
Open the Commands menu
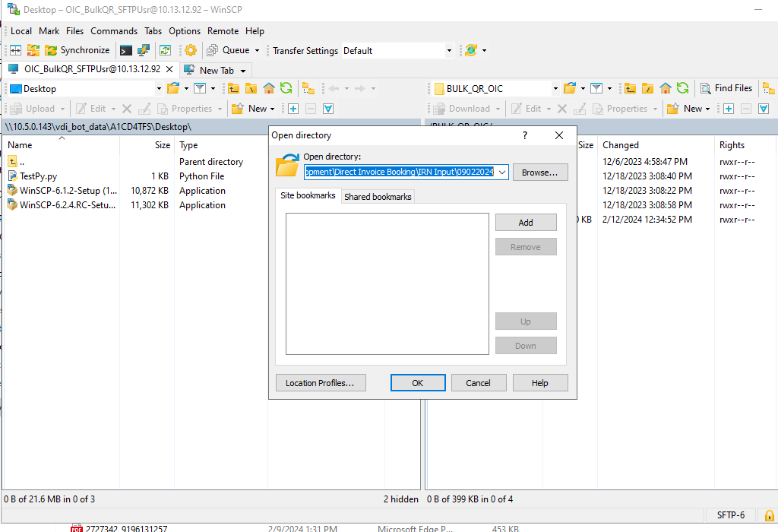coord(114,31)
